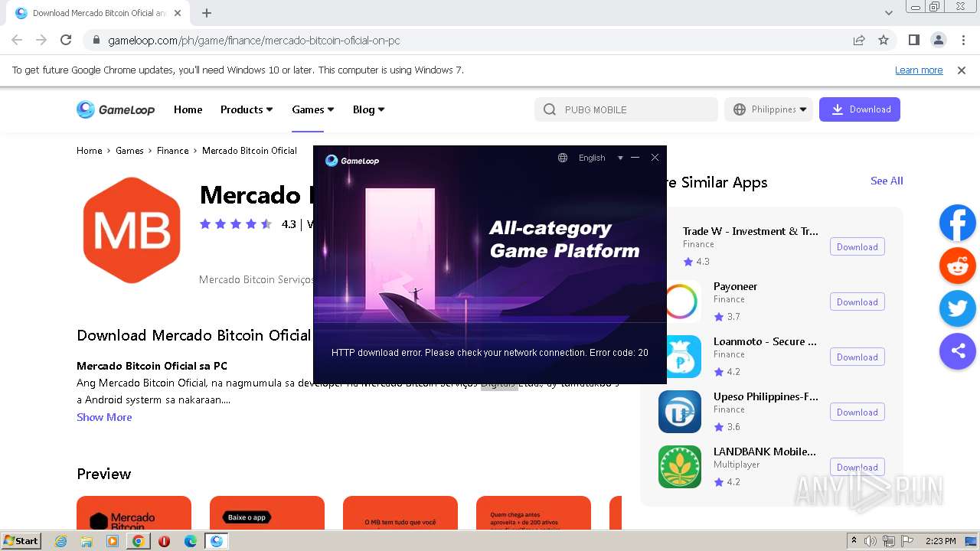This screenshot has width=980, height=551.
Task: Open the Loanmoto app icon
Action: [x=681, y=357]
